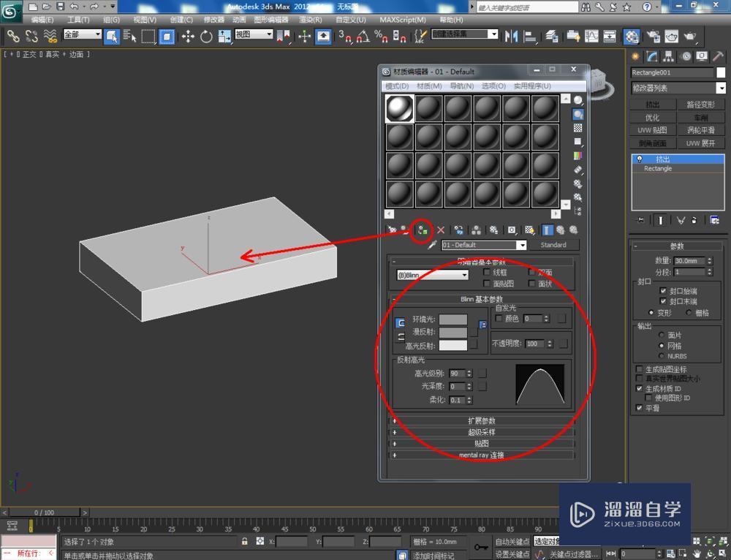Viewport: 731px width, 560px height.
Task: Click the 漫反射 color swatch
Action: point(452,332)
